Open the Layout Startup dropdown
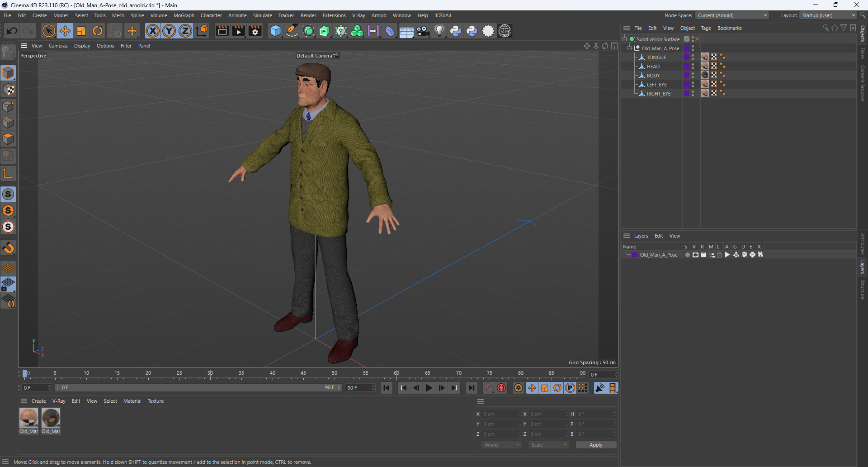868x467 pixels. [828, 15]
